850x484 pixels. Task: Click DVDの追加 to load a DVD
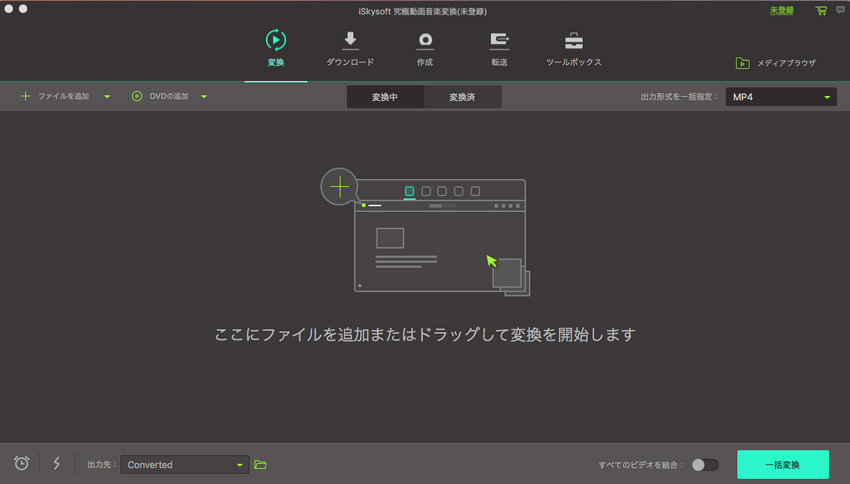tap(160, 96)
